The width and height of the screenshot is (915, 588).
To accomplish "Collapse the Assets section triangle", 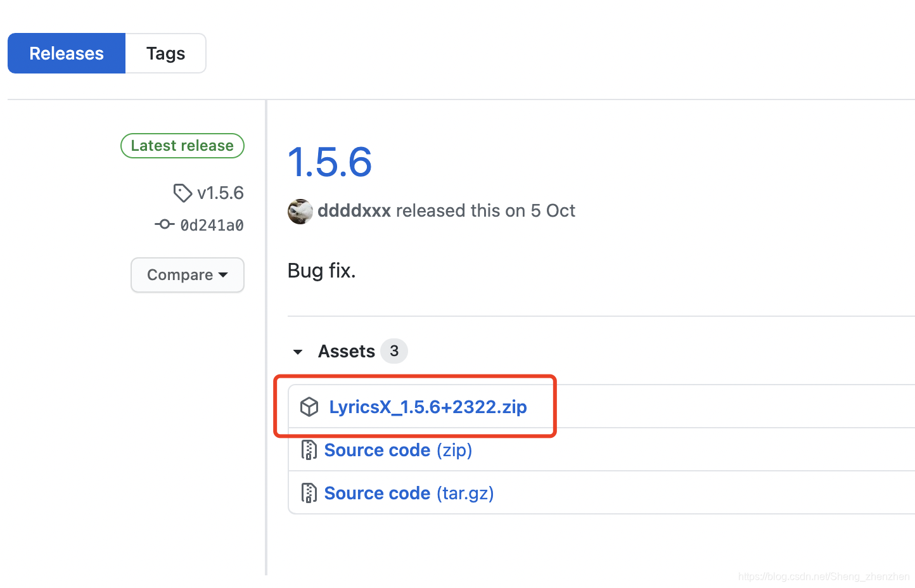I will tap(298, 352).
